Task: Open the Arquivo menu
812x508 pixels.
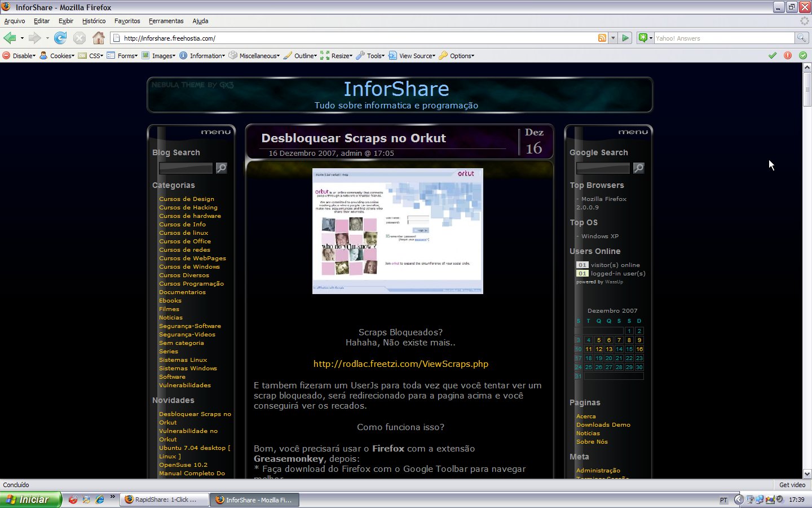Action: [15, 21]
